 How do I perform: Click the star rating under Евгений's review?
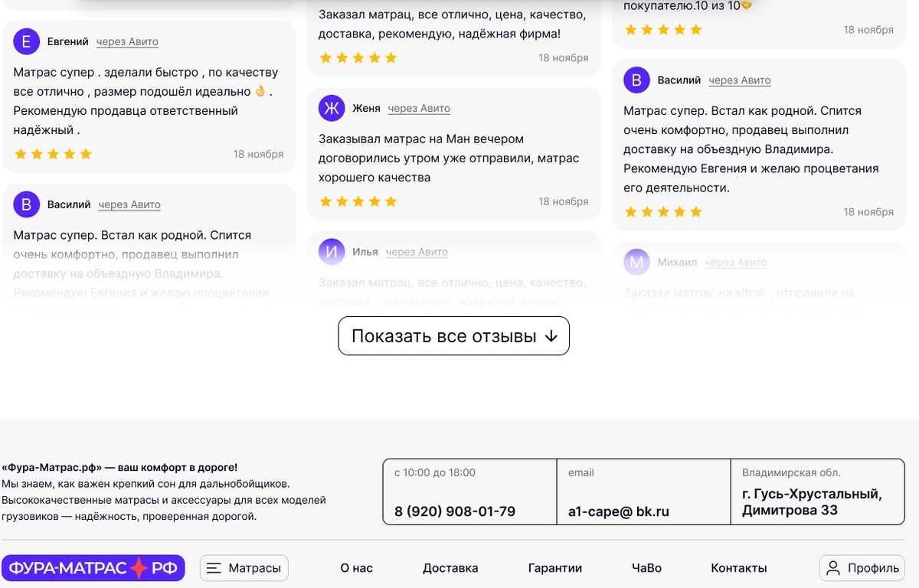pos(54,154)
